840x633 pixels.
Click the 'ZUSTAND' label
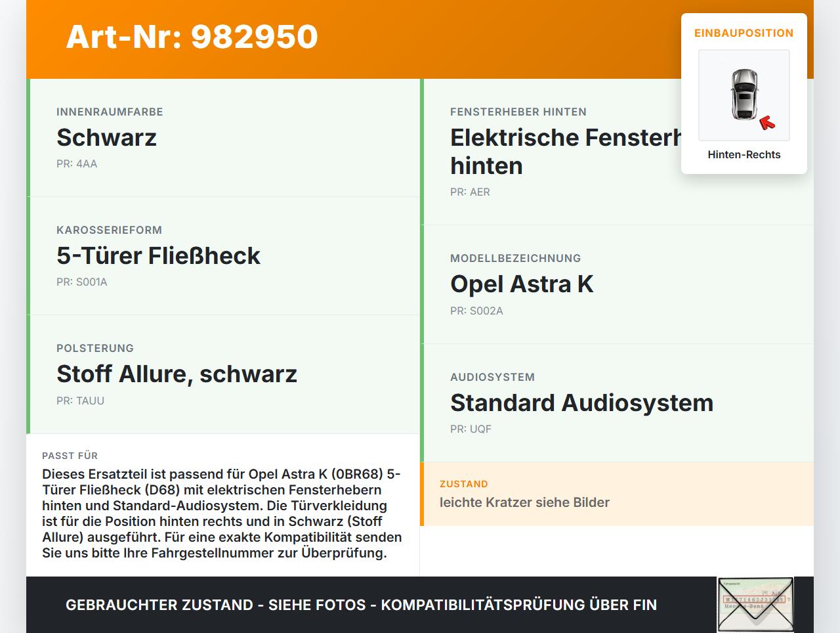[x=463, y=484]
